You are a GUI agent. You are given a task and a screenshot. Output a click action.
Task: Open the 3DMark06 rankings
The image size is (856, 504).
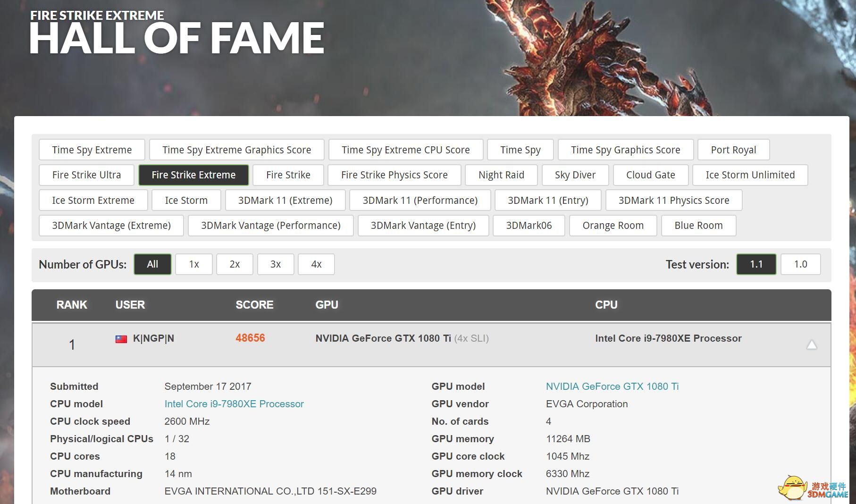point(529,225)
